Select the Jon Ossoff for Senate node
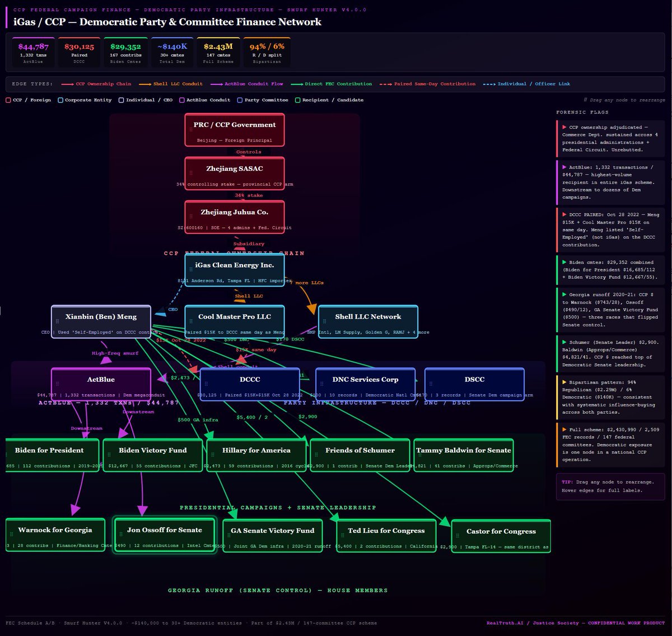 165,534
